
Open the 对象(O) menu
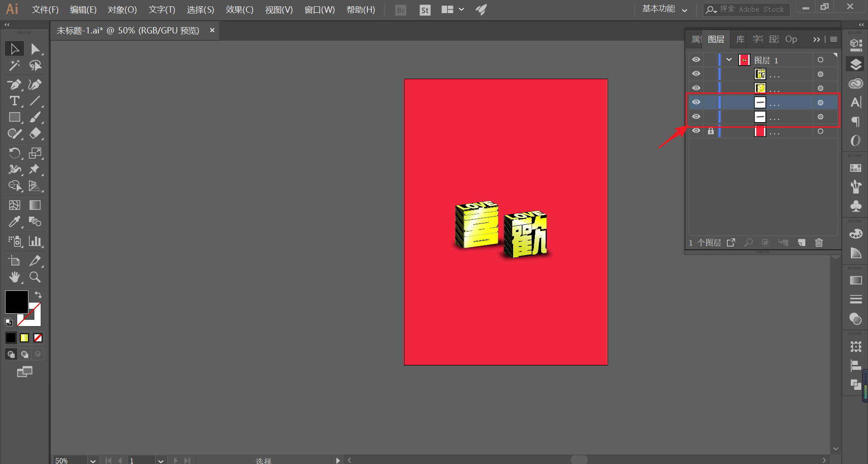point(122,9)
